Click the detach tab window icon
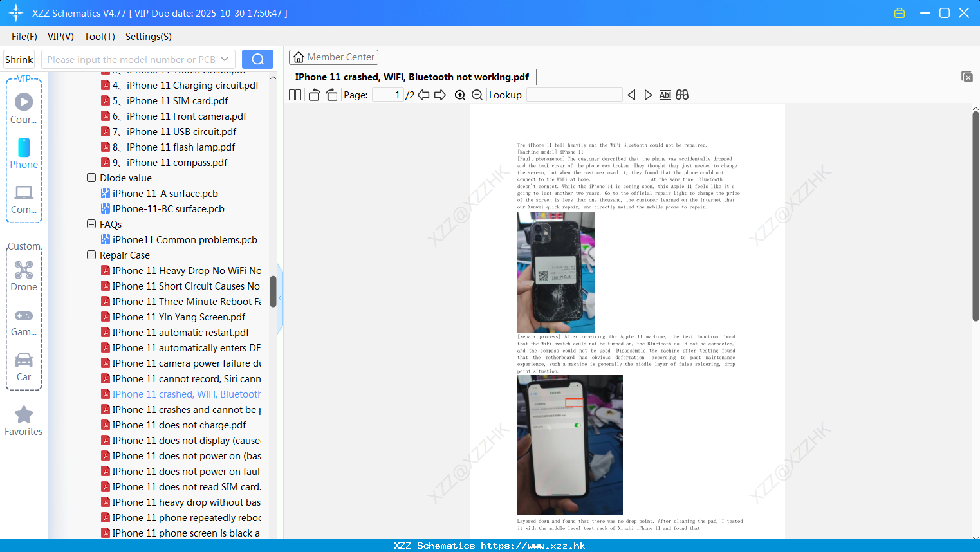This screenshot has height=552, width=980. 966,77
